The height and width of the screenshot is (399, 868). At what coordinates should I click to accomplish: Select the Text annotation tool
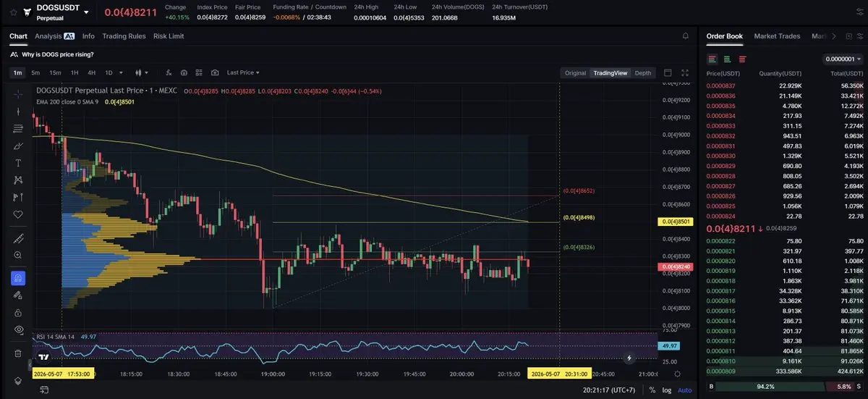click(x=18, y=163)
